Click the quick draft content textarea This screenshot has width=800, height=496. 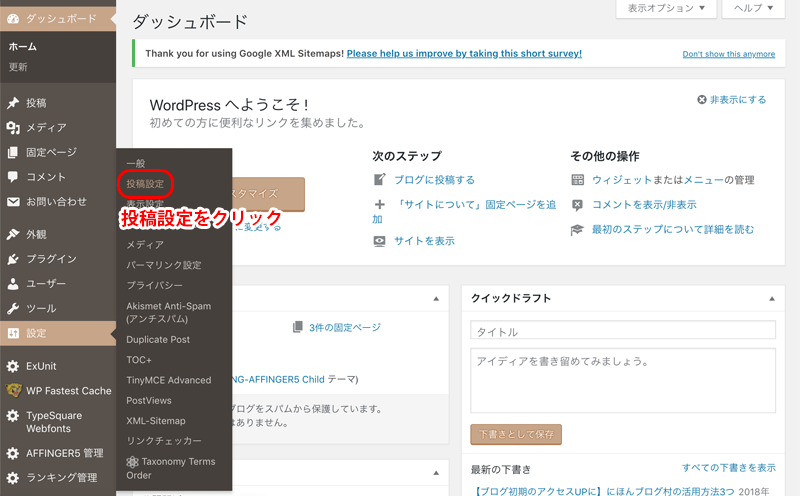[623, 381]
